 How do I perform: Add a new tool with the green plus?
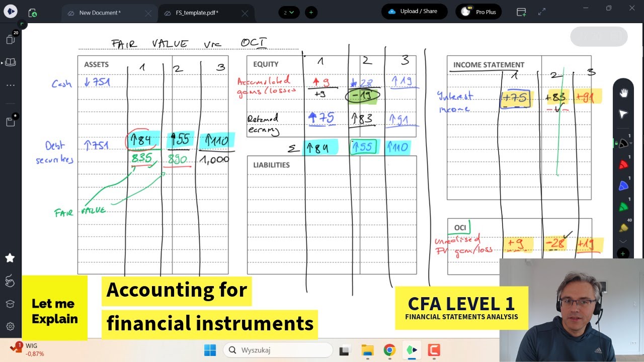623,253
